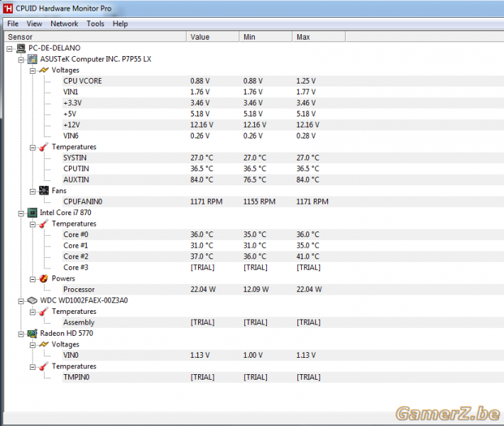Click the Intel Core i7 Temperatures thermometer icon
Viewport: 504px width, 426px height.
coord(44,224)
